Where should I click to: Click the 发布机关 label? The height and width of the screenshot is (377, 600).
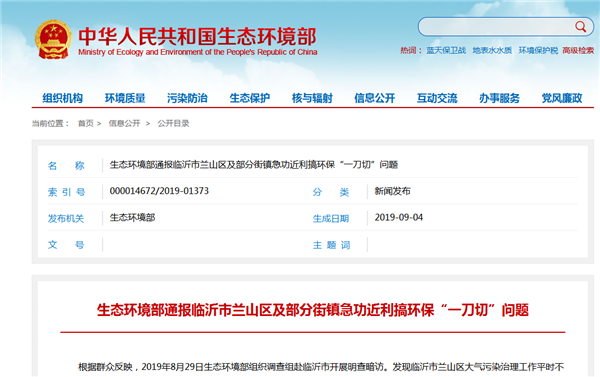pyautogui.click(x=66, y=219)
